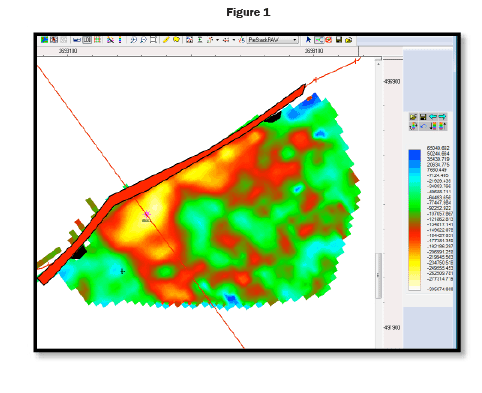Open the color bar folder icon
The image size is (482, 393).
pyautogui.click(x=413, y=117)
